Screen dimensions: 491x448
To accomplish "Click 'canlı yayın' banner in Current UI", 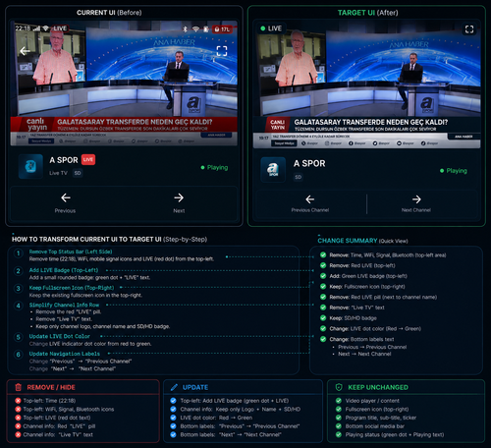I will pos(36,125).
